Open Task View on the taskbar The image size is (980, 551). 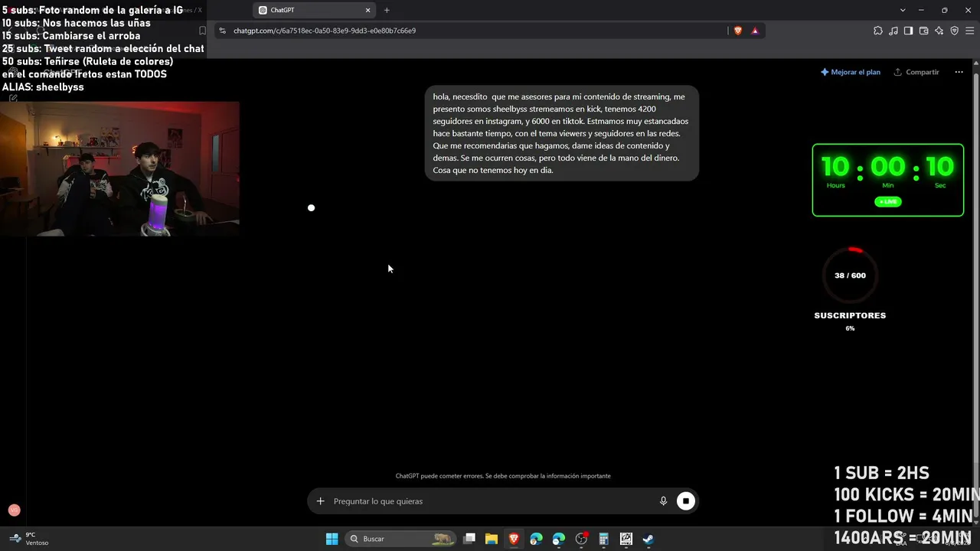[469, 539]
